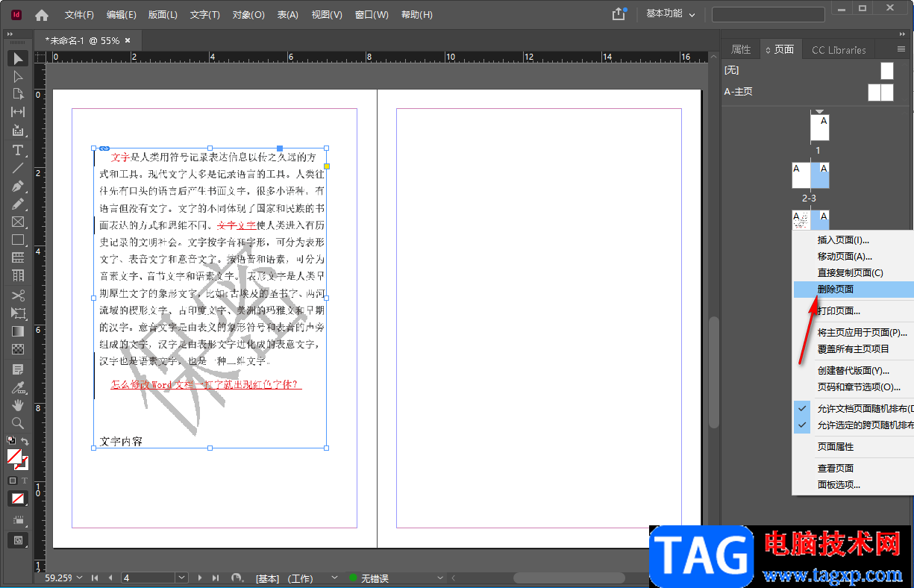The width and height of the screenshot is (914, 588).
Task: Select the Scissors tool
Action: pyautogui.click(x=18, y=295)
